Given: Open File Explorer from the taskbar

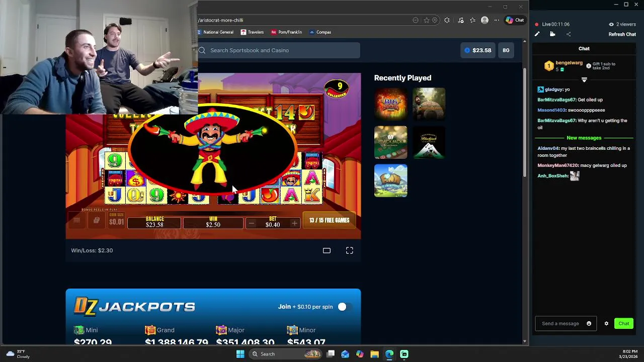Looking at the screenshot, I should point(374,354).
